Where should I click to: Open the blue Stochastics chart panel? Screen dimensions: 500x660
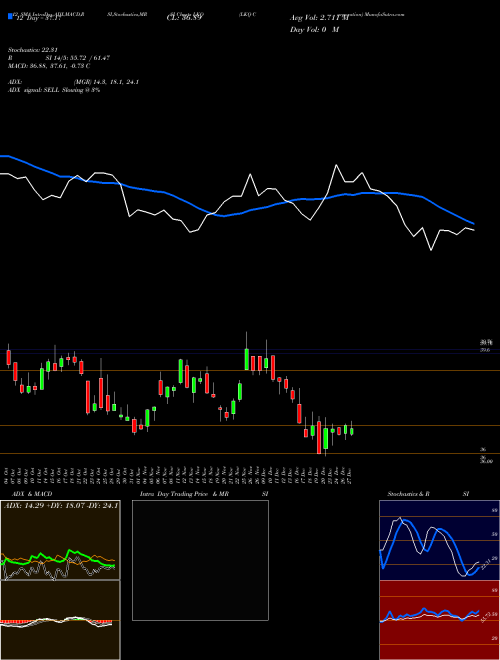tap(439, 540)
